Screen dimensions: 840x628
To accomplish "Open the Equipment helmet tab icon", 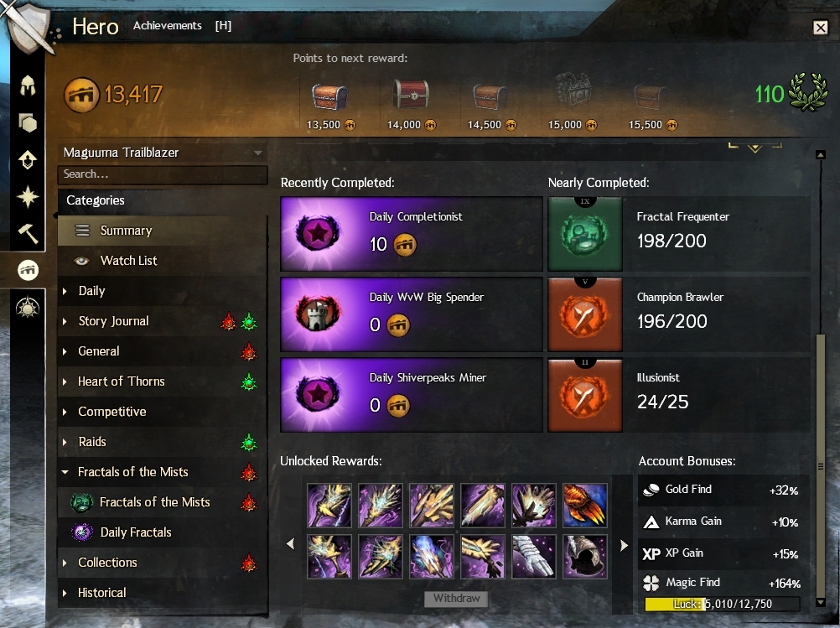I will [28, 86].
